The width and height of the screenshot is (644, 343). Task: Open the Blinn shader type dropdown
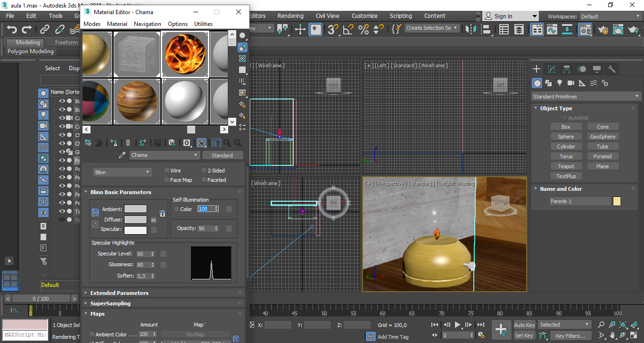pos(122,172)
